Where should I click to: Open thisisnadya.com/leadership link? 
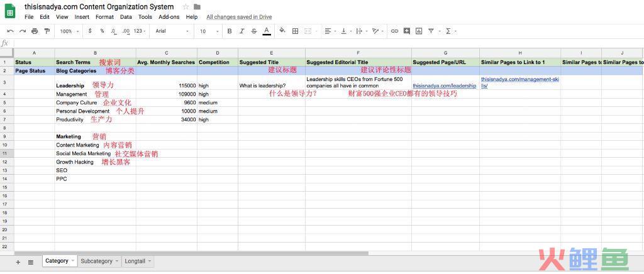(x=445, y=86)
